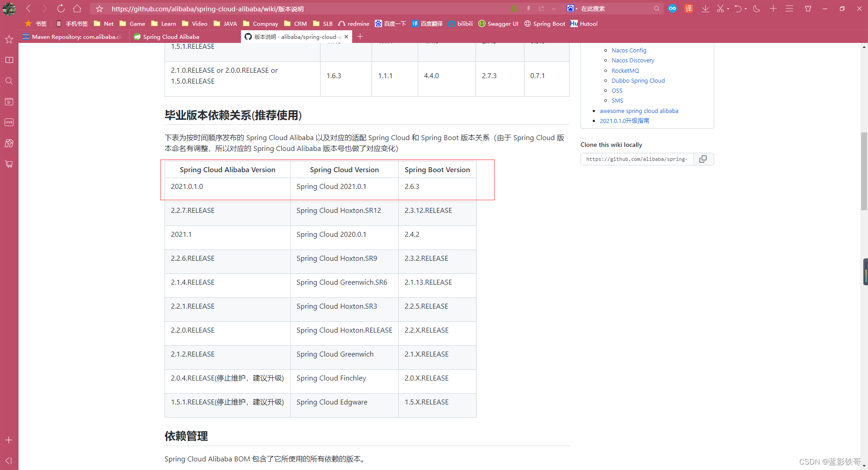Focus the 在此搜索 search box

[x=615, y=9]
